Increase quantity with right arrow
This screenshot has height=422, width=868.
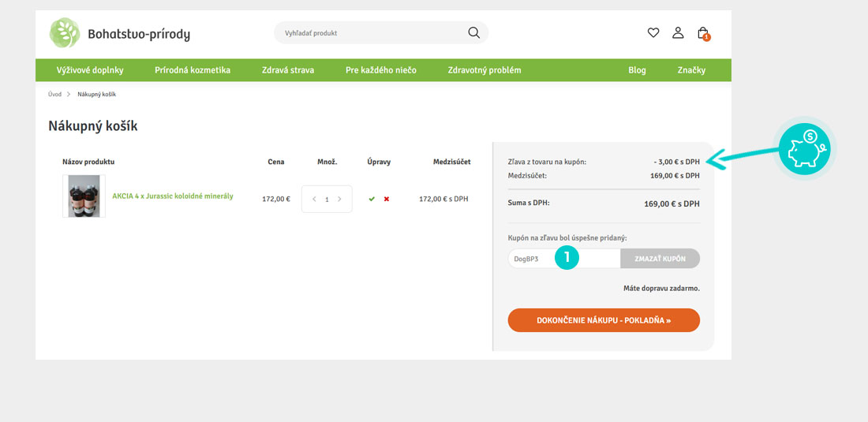(x=340, y=199)
